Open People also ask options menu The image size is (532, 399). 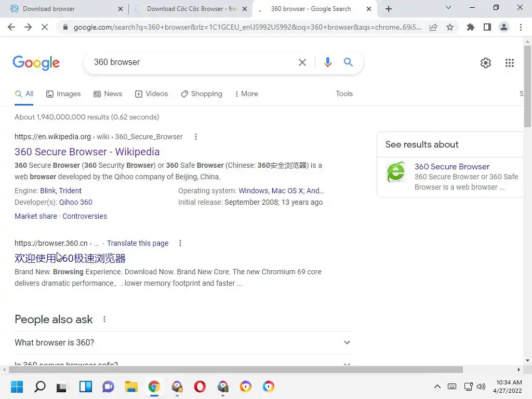pos(104,320)
